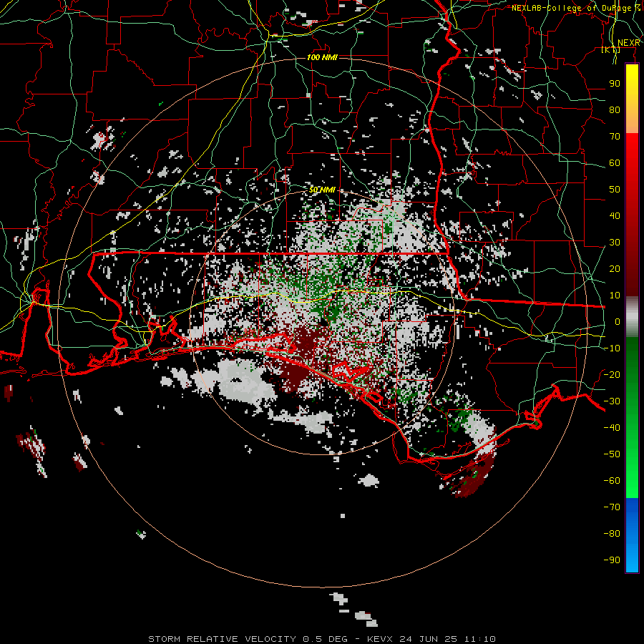This screenshot has height=644, width=644.
Task: Click the -90 value on velocity scale
Action: point(612,560)
